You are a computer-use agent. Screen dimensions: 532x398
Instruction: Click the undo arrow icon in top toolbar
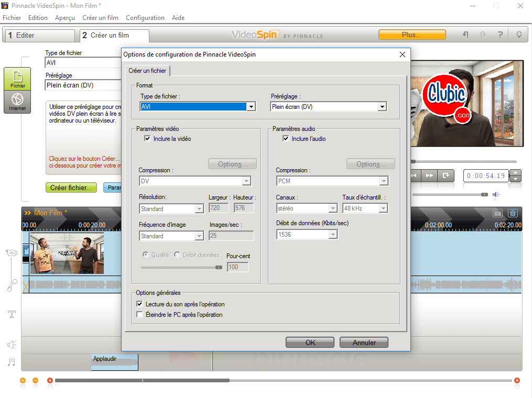(x=465, y=35)
